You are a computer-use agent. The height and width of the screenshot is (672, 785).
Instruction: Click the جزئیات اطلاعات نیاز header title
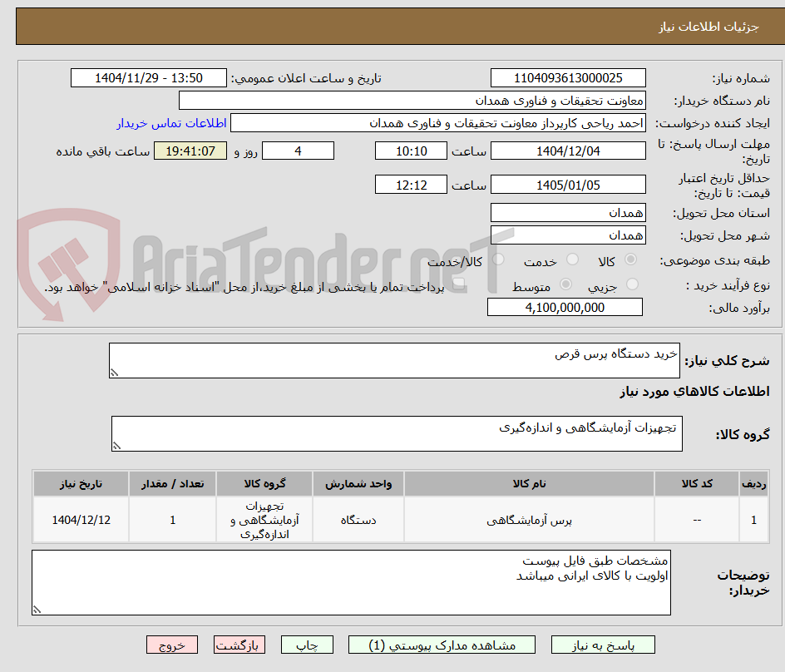(708, 27)
